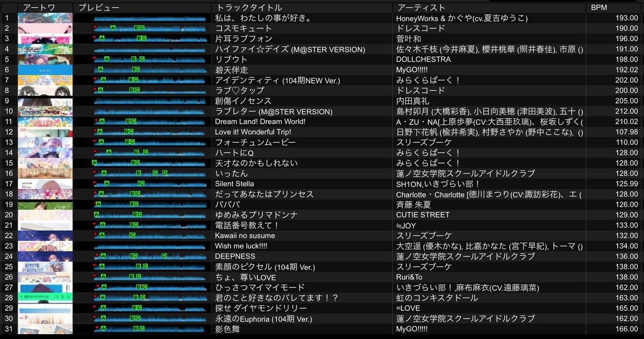Screen dimensions: 644x339
Task: Open artwork thumbnail for ラブ♡タップ
Action: 46,90
